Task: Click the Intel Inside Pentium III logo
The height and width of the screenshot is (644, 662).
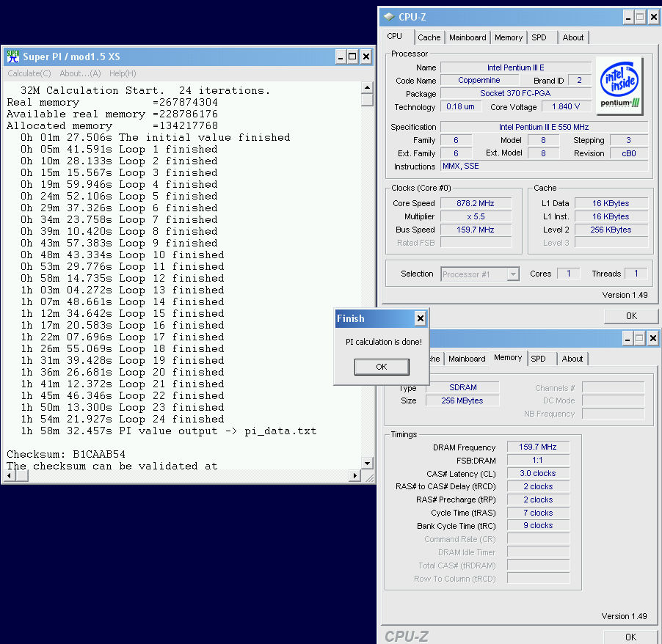Action: 619,86
